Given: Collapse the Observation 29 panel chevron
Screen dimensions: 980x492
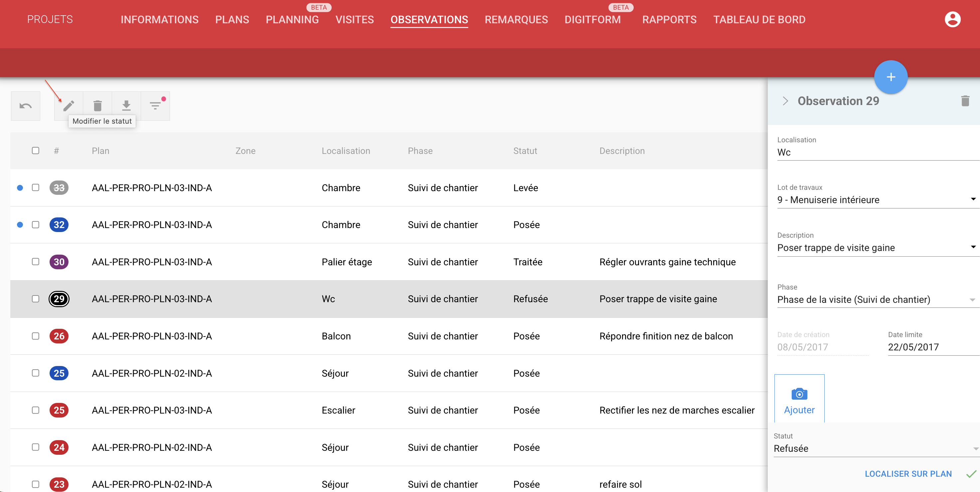Looking at the screenshot, I should tap(785, 101).
